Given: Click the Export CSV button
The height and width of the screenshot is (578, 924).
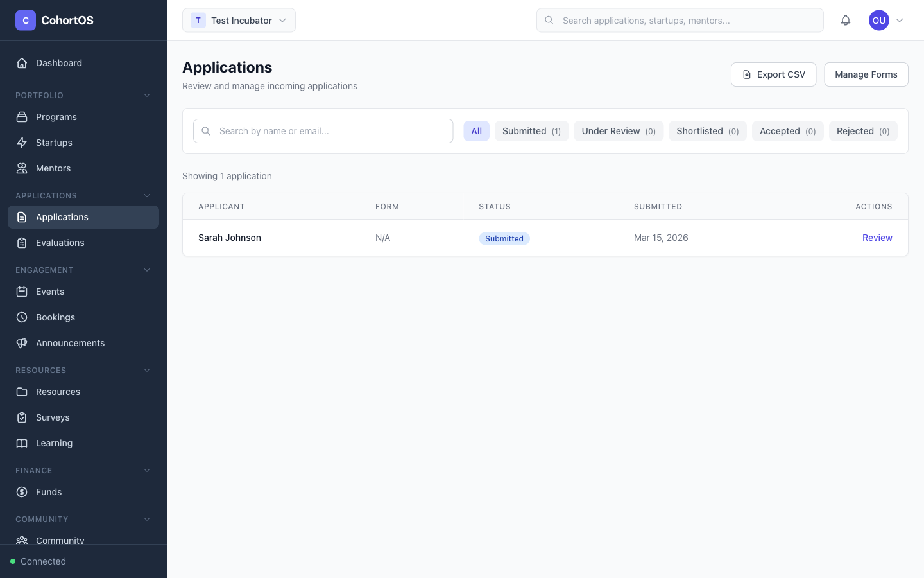Looking at the screenshot, I should [773, 74].
